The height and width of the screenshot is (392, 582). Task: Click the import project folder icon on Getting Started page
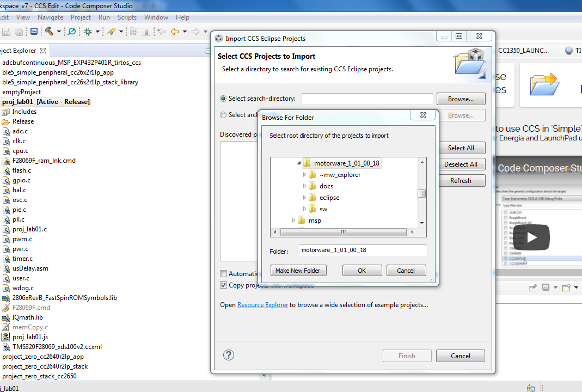click(544, 84)
